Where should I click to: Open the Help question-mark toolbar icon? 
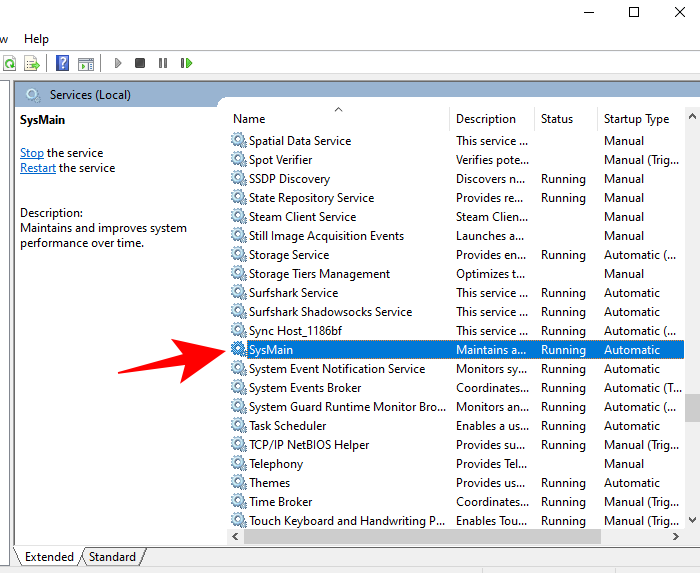tap(62, 63)
